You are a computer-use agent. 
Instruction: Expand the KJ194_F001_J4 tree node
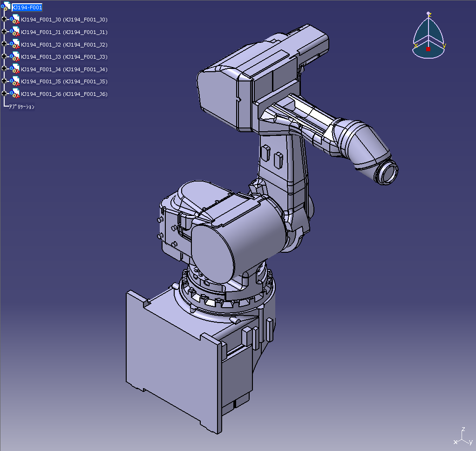4,68
